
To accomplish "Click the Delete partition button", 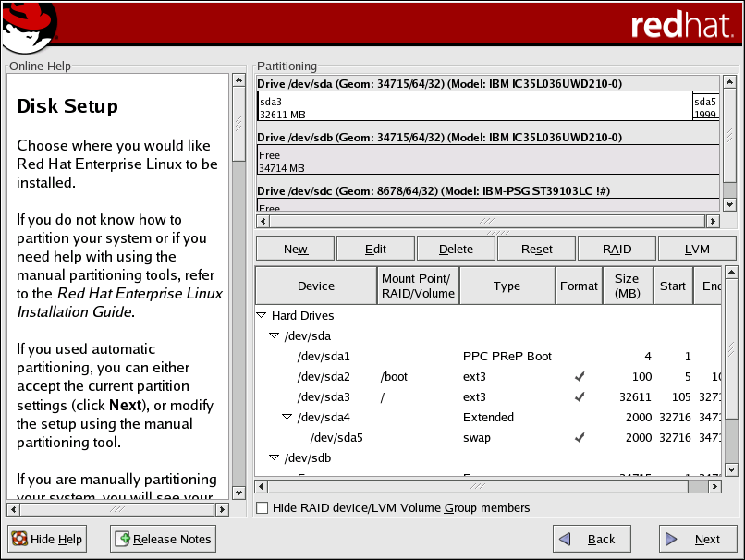I will [456, 249].
